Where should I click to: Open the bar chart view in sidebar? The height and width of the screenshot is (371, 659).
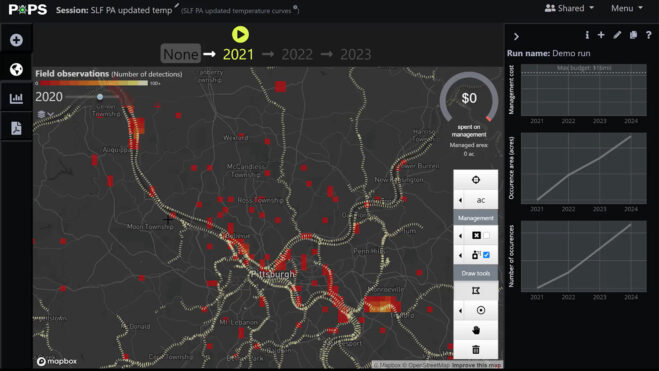16,98
